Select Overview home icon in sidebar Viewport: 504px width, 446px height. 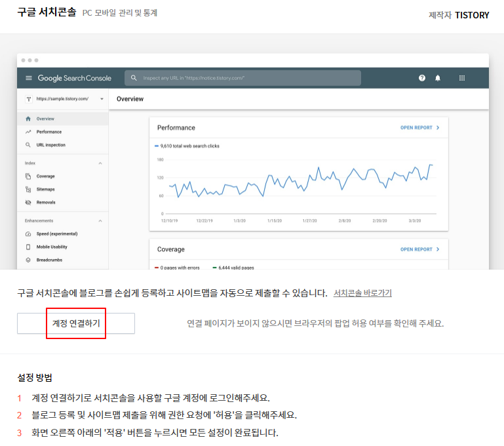tap(28, 119)
